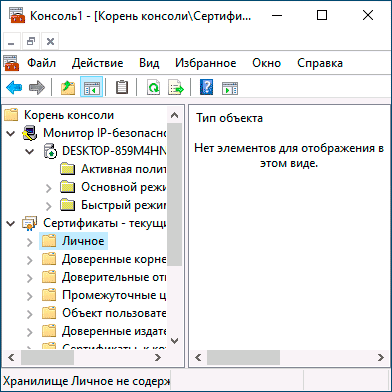Click the tree pane vertical scrollbar thumb
Image resolution: width=392 pixels, height=392 pixels.
(174, 195)
